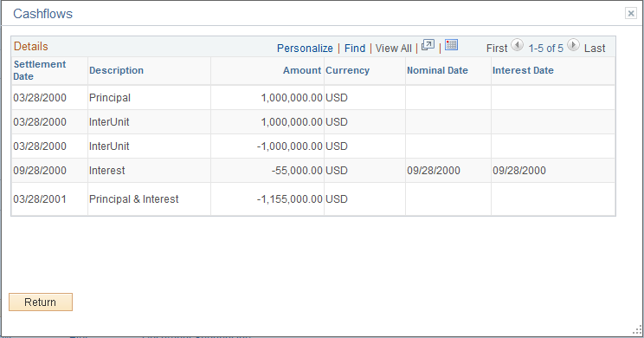
Task: Sort by Settlement Date column header
Action: tap(40, 70)
